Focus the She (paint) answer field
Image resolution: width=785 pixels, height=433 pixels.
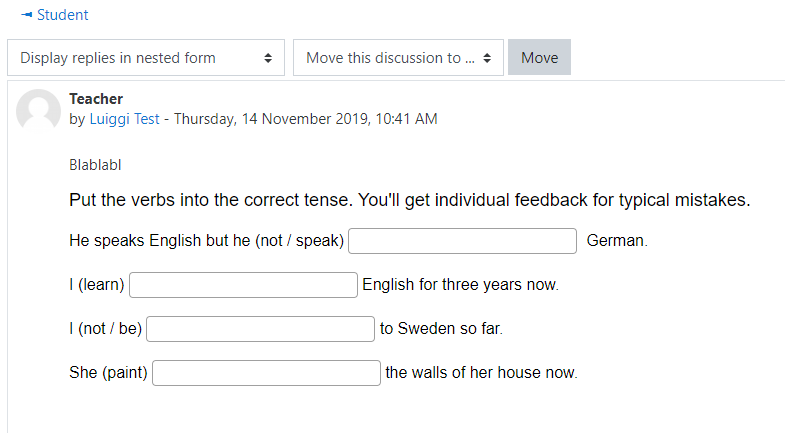(x=266, y=373)
